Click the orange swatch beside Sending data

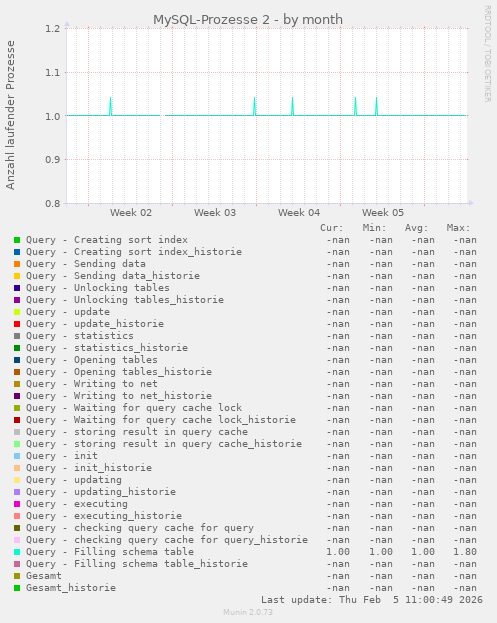pos(17,264)
